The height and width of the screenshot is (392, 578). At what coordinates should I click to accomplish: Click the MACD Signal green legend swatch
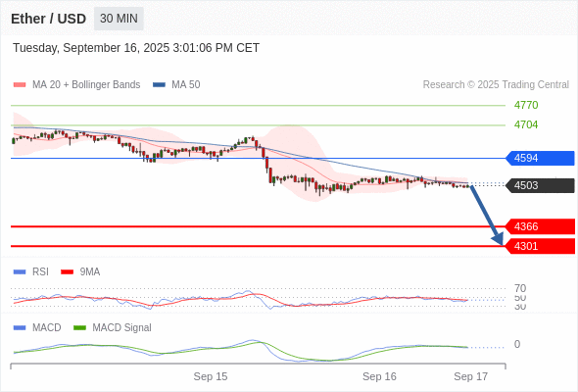tap(79, 328)
